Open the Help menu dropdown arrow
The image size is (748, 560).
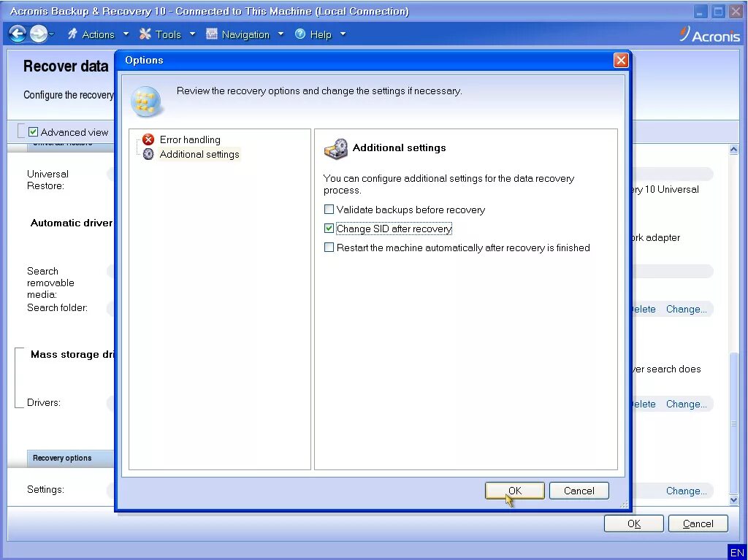[x=343, y=34]
